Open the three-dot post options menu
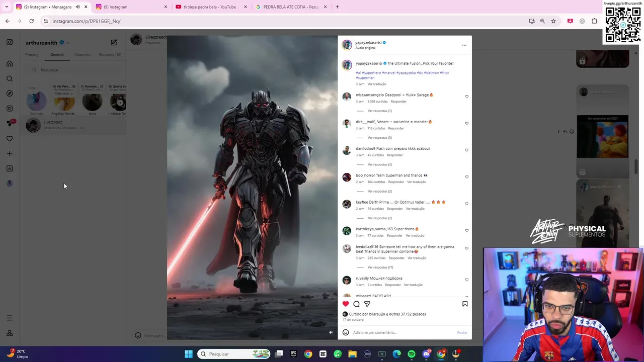The image size is (644, 362). (x=464, y=45)
